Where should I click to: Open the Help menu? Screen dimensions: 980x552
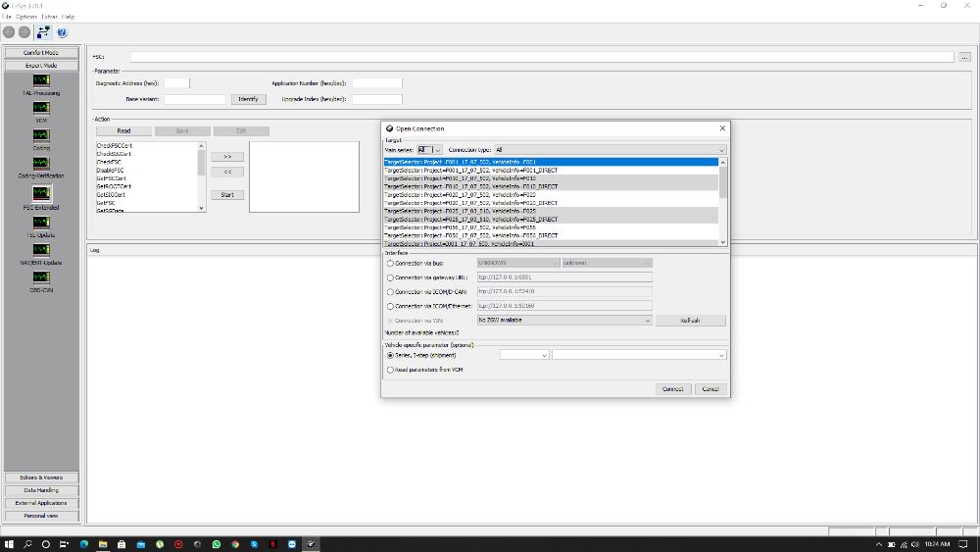[x=69, y=17]
